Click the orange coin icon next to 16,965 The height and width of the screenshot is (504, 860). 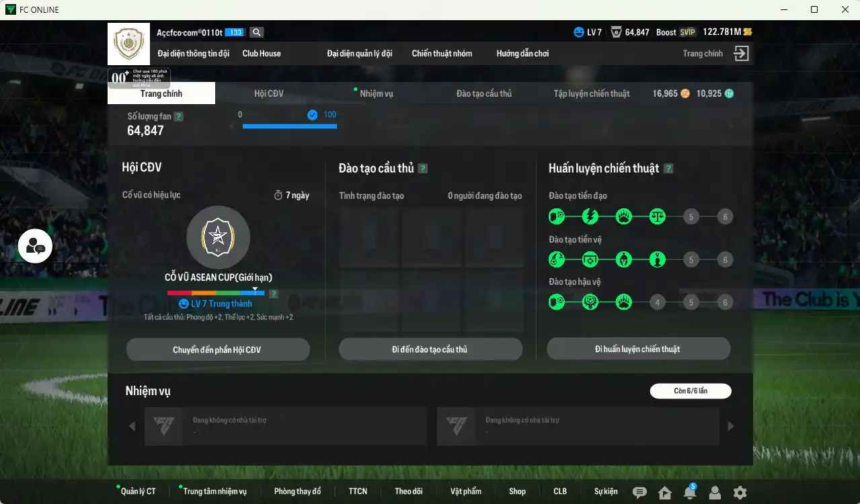[x=685, y=94]
